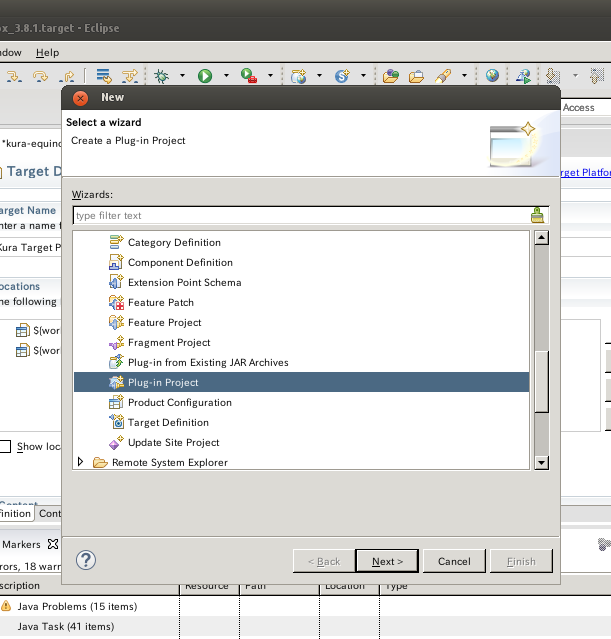The width and height of the screenshot is (611, 639).
Task: Click the Run External Tools icon
Action: coord(249,76)
